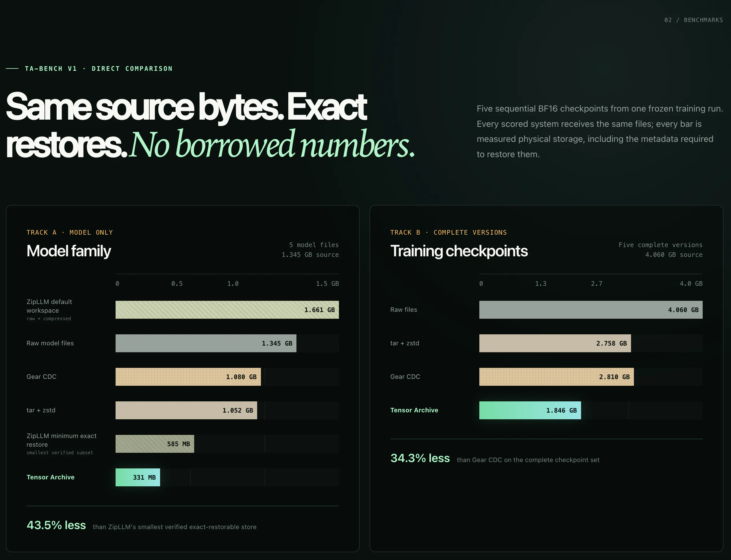The height and width of the screenshot is (560, 731).
Task: Click the 'Model family' card heading
Action: [x=69, y=251]
